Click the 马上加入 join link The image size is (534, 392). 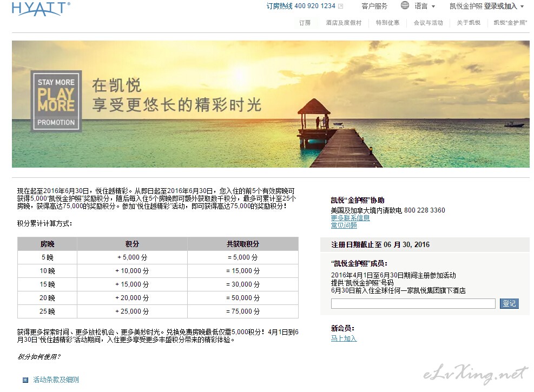pyautogui.click(x=344, y=338)
